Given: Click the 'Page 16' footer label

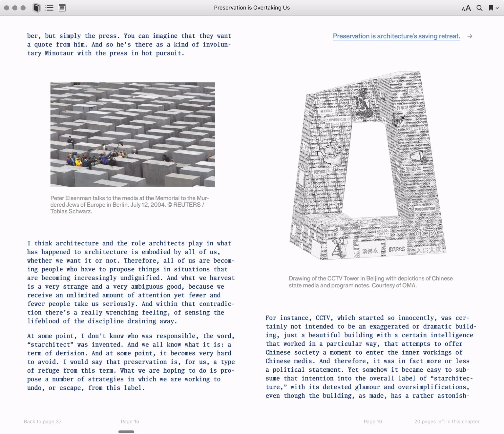Looking at the screenshot, I should tap(373, 422).
